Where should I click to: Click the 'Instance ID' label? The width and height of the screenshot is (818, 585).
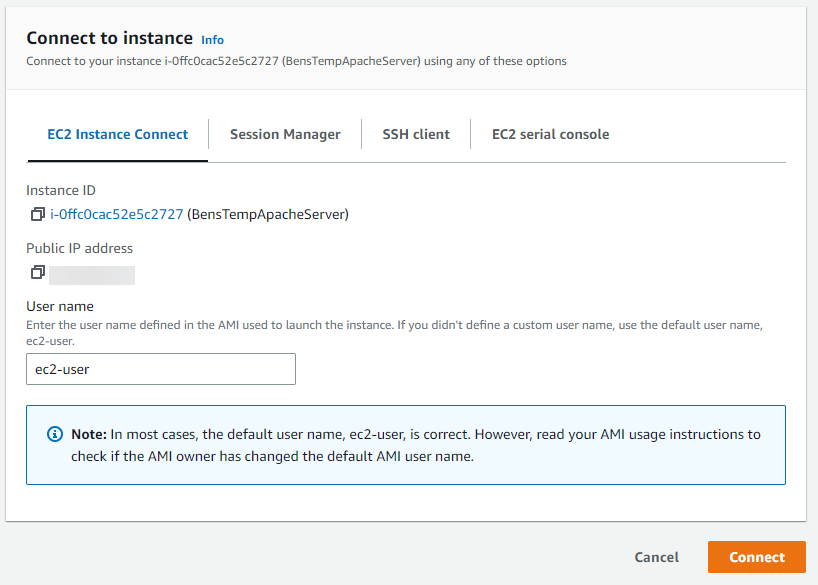(x=61, y=190)
